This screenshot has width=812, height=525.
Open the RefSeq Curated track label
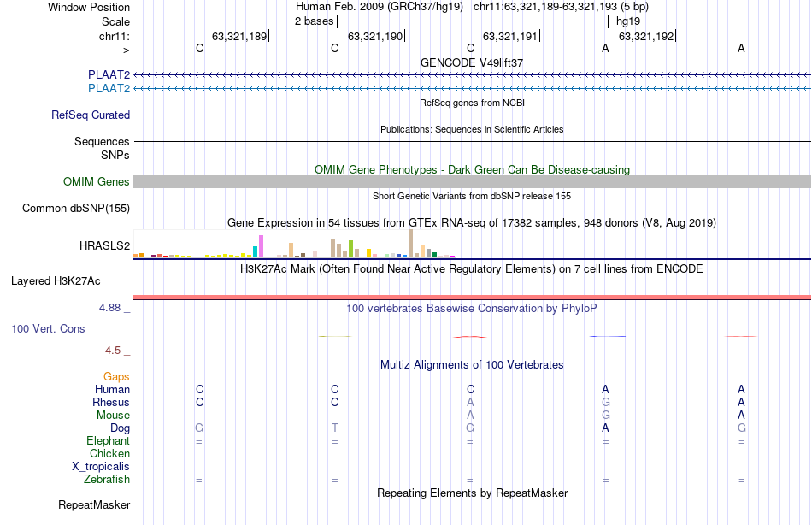[x=91, y=115]
